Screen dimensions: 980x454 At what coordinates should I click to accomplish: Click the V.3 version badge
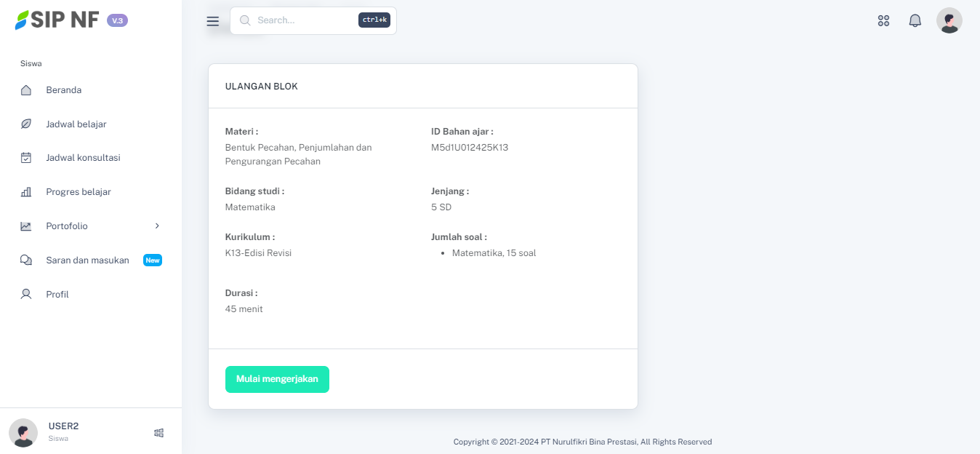click(x=117, y=20)
